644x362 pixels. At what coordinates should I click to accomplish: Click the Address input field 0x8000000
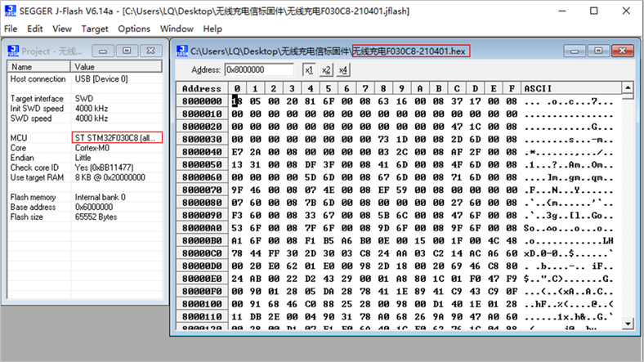coord(259,69)
